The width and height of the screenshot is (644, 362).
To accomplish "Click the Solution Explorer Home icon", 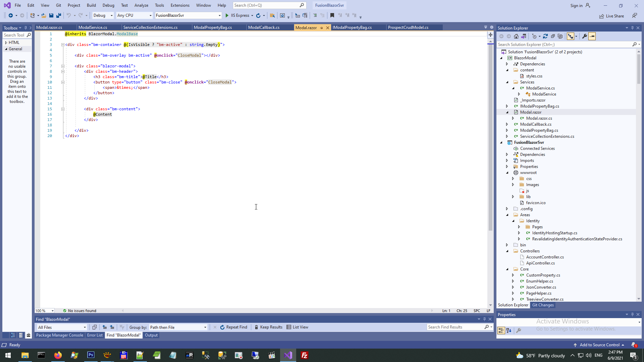I will [516, 36].
